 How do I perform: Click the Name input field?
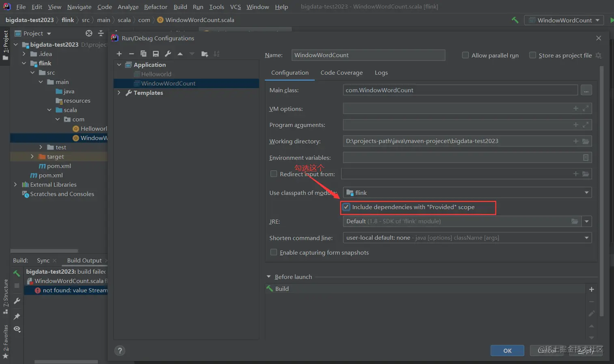[368, 55]
